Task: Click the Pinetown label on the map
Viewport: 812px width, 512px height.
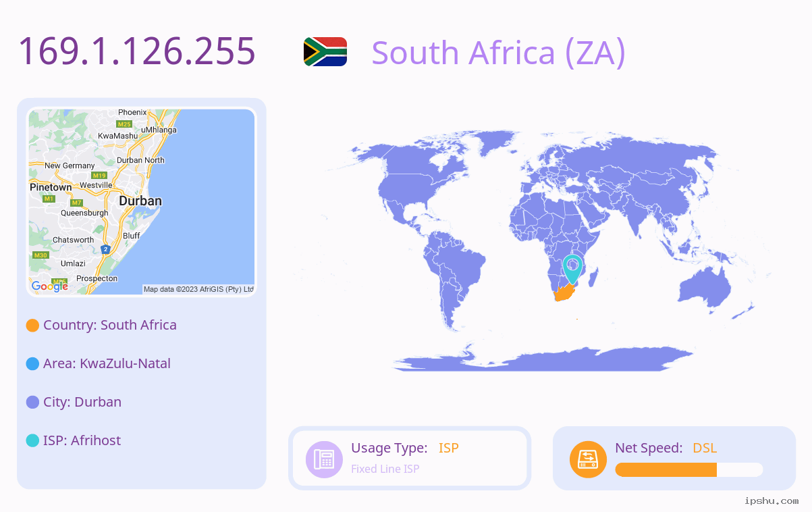Action: [x=51, y=187]
